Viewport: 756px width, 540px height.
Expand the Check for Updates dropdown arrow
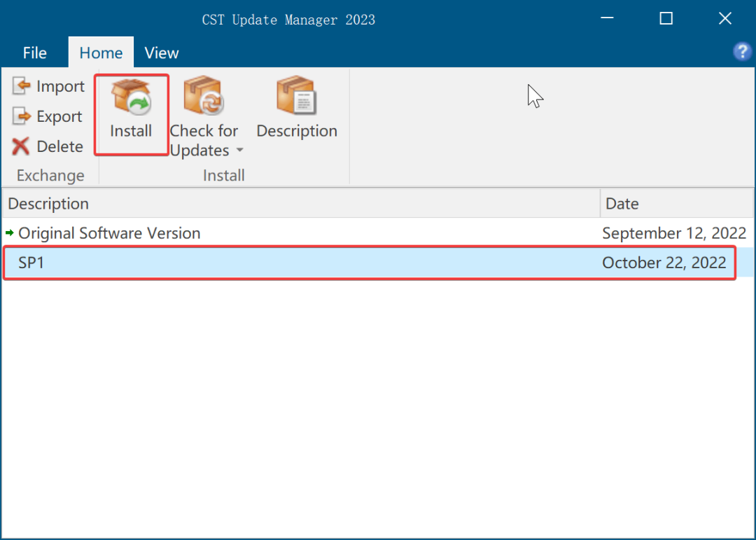(x=240, y=149)
